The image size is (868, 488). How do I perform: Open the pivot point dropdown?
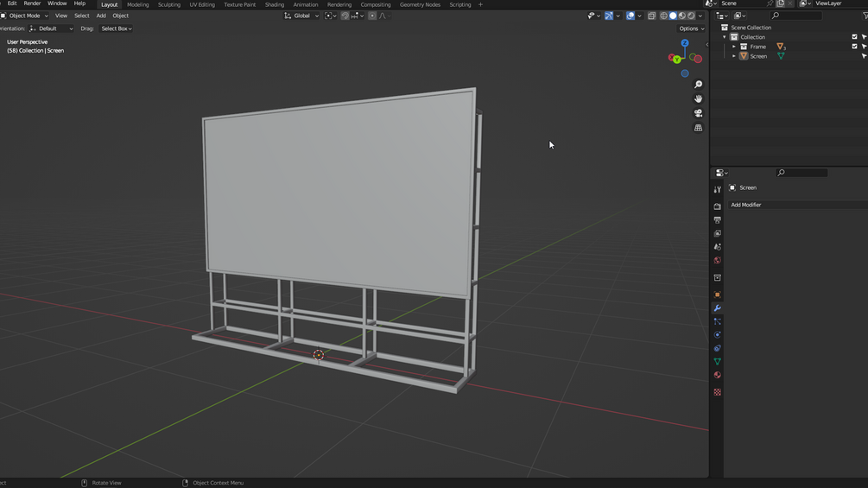tap(331, 16)
